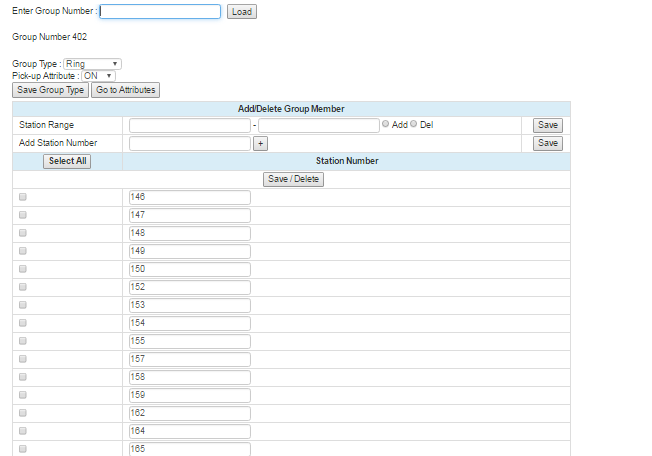Focus the Add Station Number input
The image size is (652, 456).
click(189, 143)
